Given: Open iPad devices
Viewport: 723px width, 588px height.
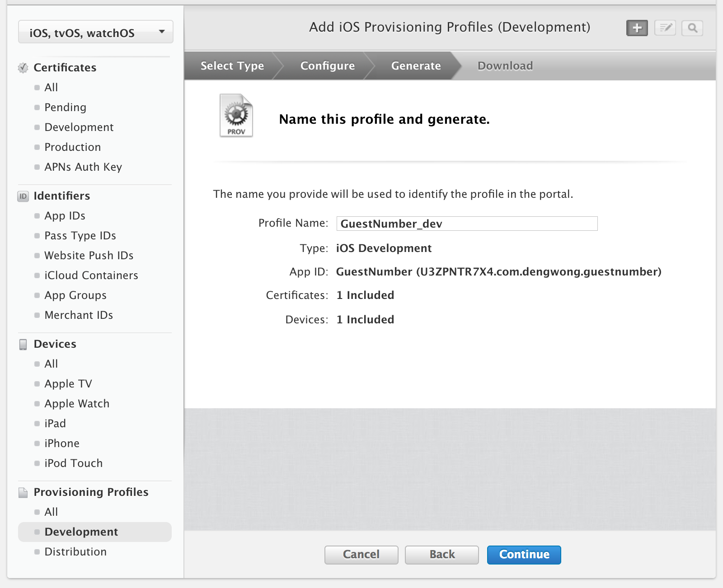Looking at the screenshot, I should 55,424.
